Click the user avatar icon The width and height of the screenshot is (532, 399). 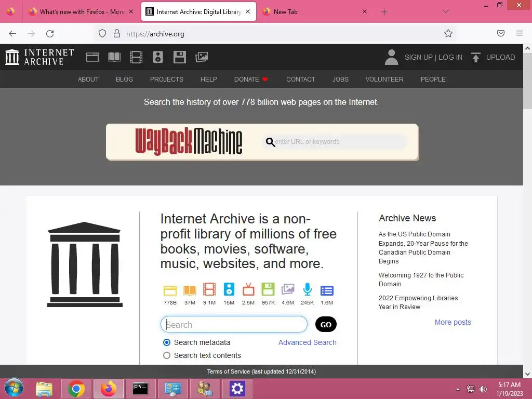pyautogui.click(x=391, y=57)
